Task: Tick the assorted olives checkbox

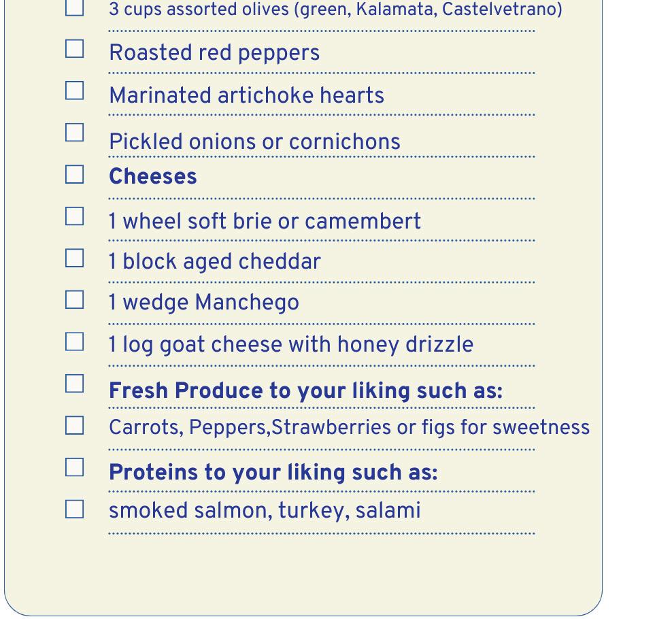Action: click(x=75, y=8)
